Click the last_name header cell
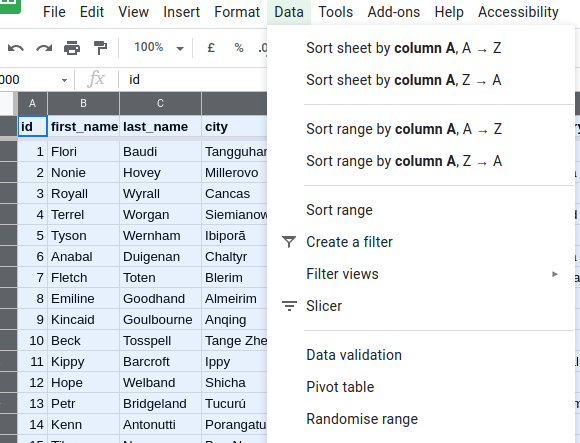Image resolution: width=580 pixels, height=443 pixels. point(161,126)
